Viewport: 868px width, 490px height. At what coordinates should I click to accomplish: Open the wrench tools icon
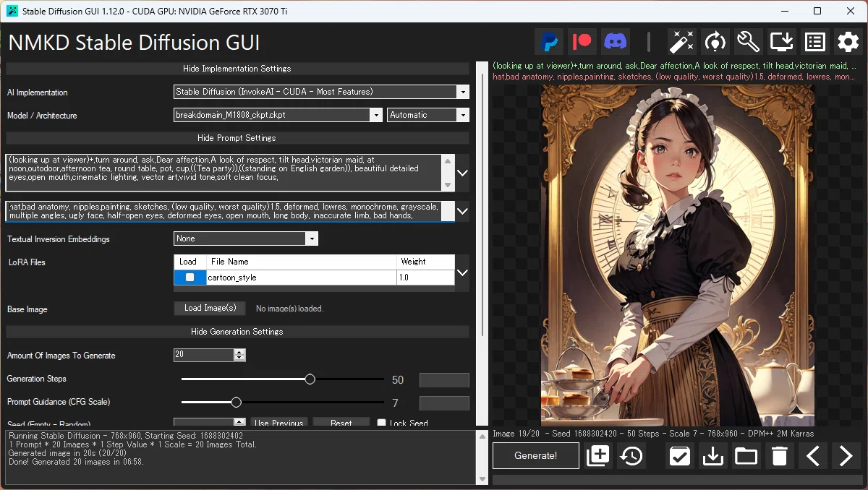point(748,42)
